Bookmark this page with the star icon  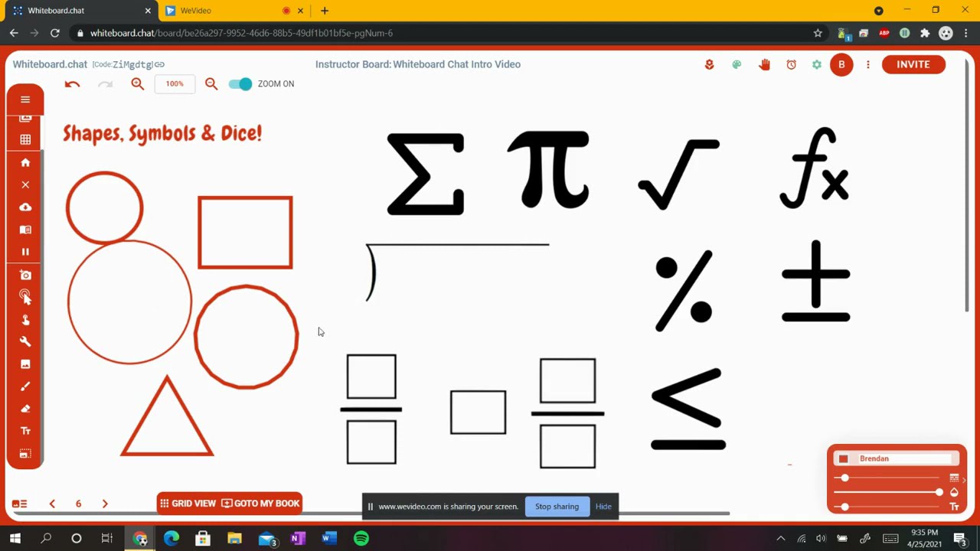click(x=818, y=33)
